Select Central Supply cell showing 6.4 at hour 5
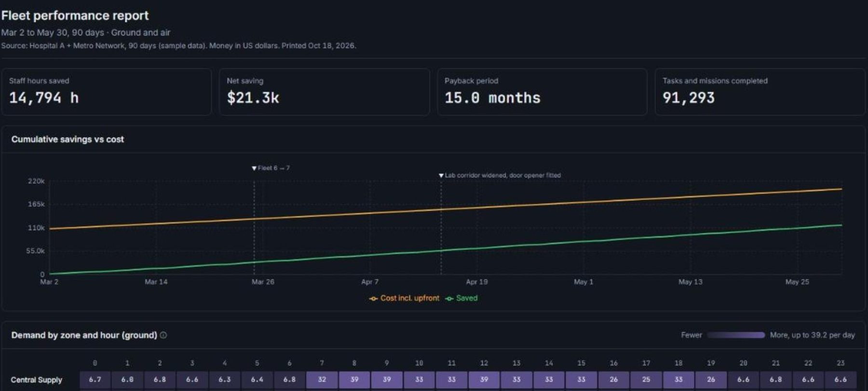Image resolution: width=868 pixels, height=391 pixels. click(x=257, y=380)
